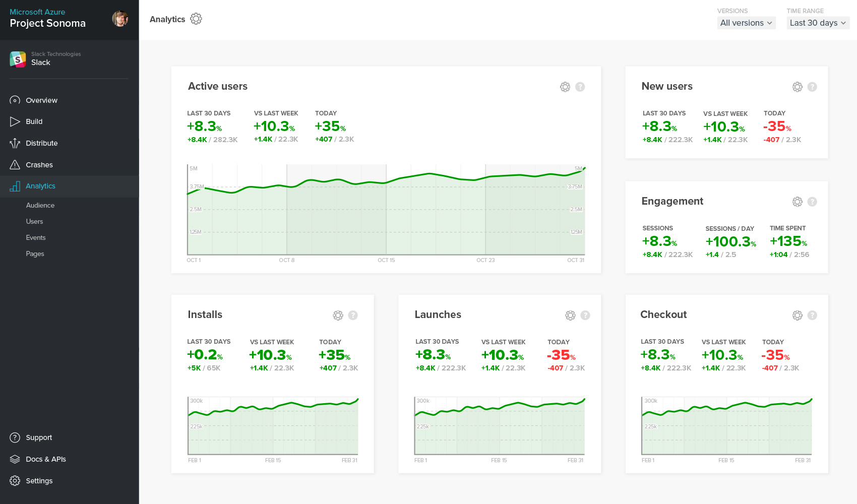
Task: Expand the All versions dropdown
Action: pyautogui.click(x=746, y=23)
